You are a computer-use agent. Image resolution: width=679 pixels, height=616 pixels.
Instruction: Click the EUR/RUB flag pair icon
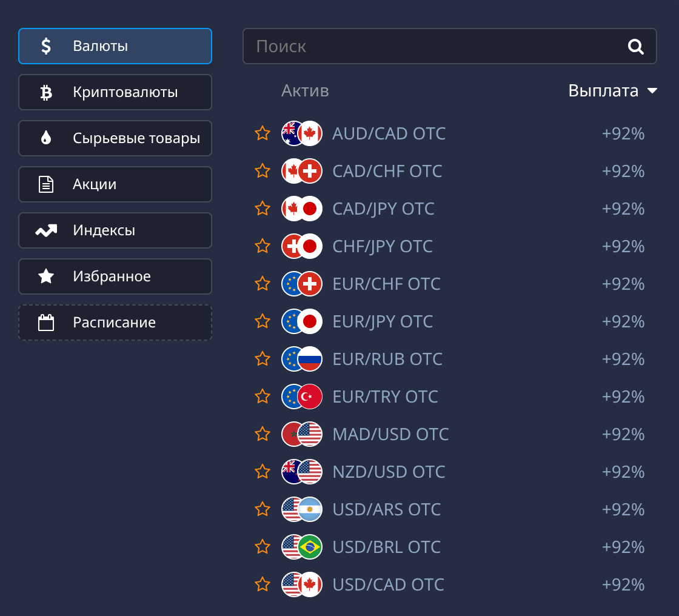pyautogui.click(x=302, y=359)
